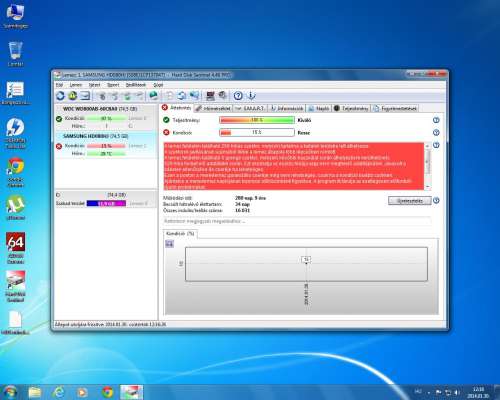The height and width of the screenshot is (400, 500).
Task: Open Internet Explorer from the taskbar
Action: tap(59, 392)
